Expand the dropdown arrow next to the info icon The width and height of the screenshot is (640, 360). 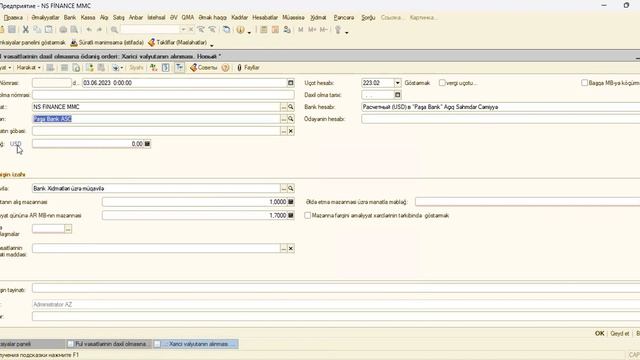coord(249,32)
